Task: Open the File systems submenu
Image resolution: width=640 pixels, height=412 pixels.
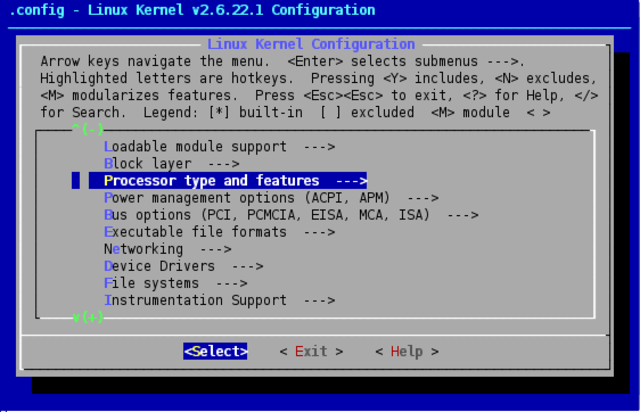Action: pos(176,283)
